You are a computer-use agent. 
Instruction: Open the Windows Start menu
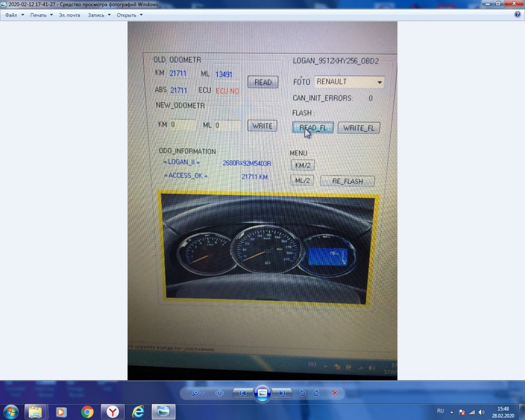[x=10, y=412]
